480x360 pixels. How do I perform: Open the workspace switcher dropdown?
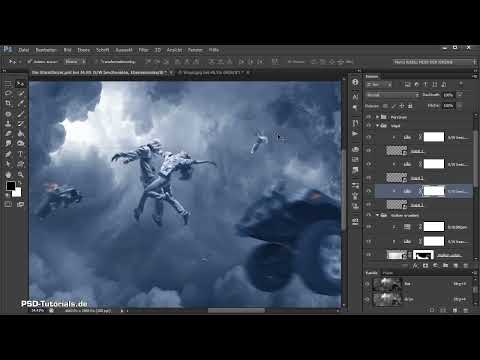pyautogui.click(x=435, y=62)
